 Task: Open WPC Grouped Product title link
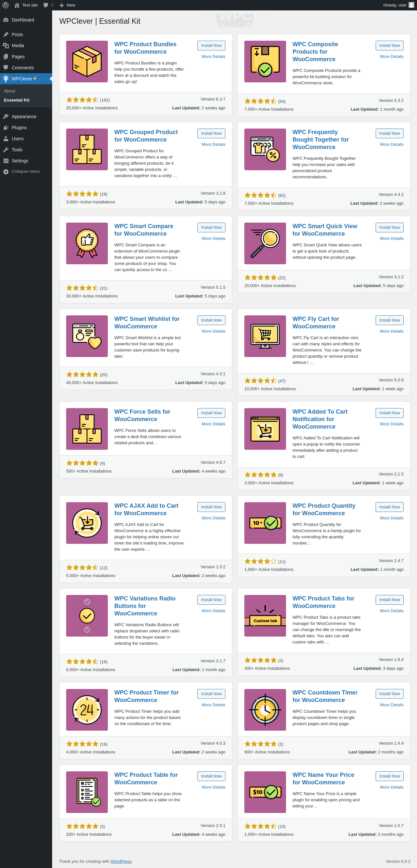pos(146,136)
